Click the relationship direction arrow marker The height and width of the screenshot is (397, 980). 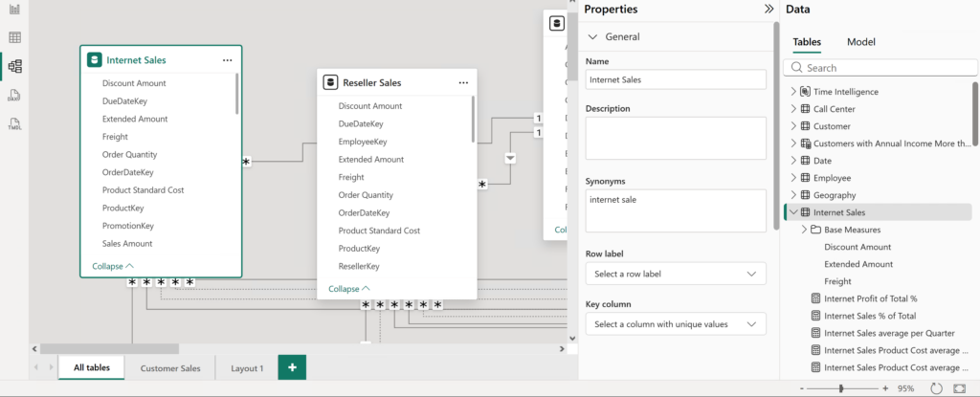pyautogui.click(x=510, y=159)
